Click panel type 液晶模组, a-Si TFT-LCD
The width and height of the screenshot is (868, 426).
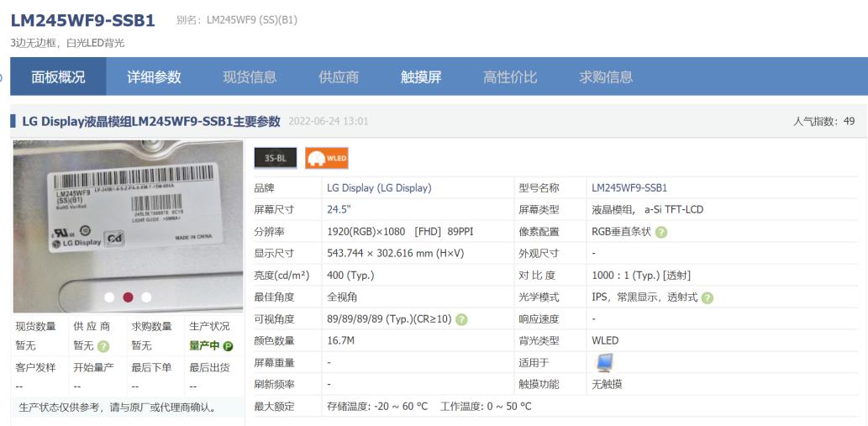tap(647, 210)
